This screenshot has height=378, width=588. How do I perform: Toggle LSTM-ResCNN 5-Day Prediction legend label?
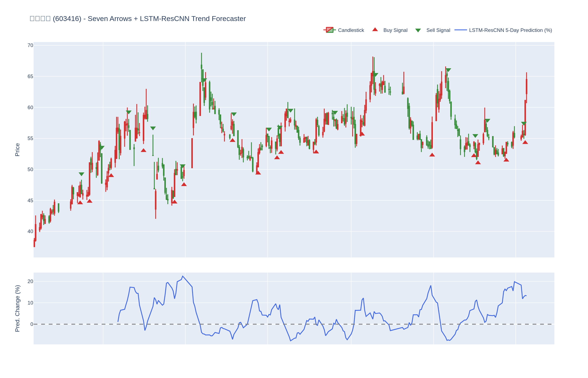pyautogui.click(x=510, y=30)
